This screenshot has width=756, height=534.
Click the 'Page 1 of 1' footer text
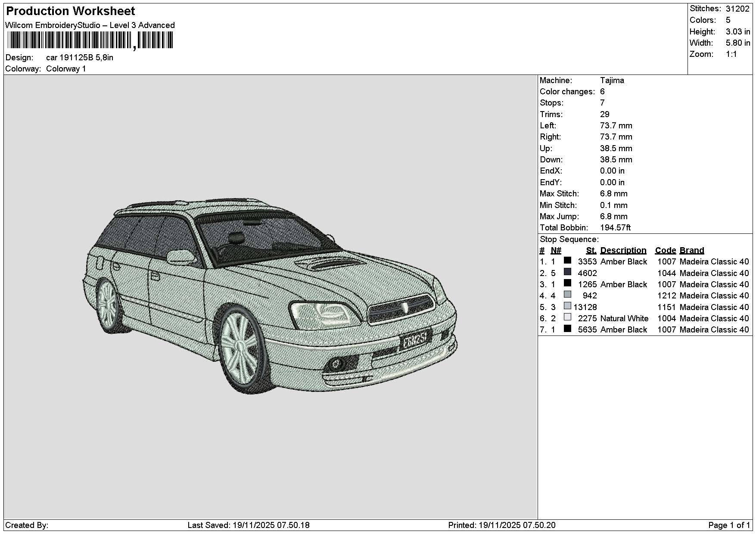tap(729, 525)
